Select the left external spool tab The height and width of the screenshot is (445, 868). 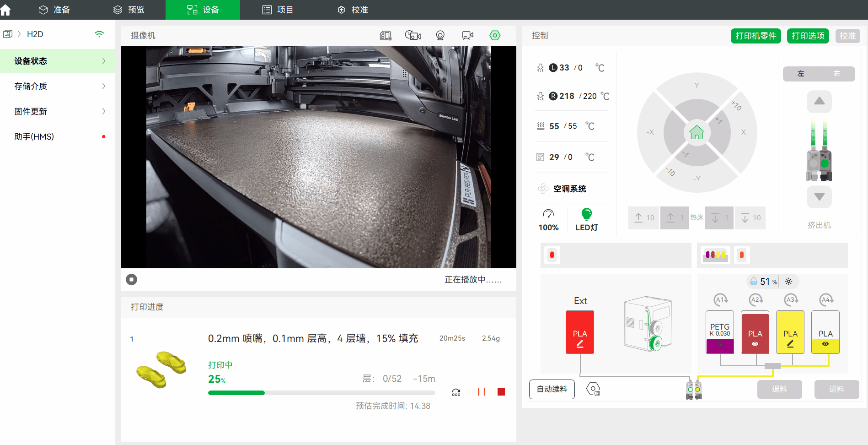pyautogui.click(x=552, y=255)
